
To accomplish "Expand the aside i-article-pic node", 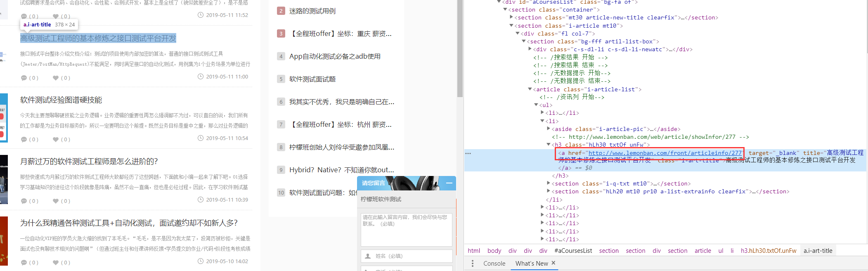I will (549, 129).
